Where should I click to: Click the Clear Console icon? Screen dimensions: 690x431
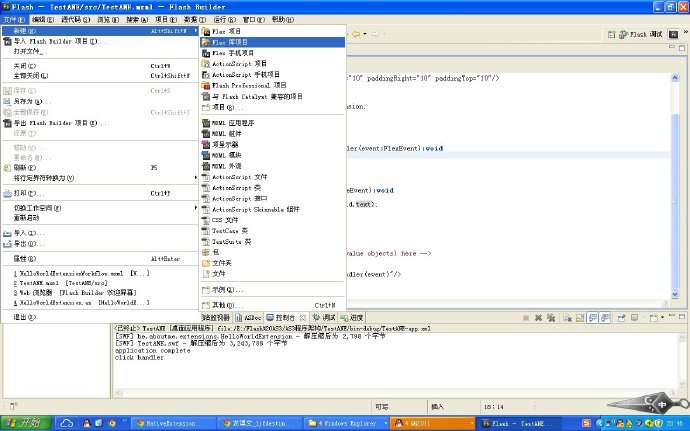[x=567, y=317]
